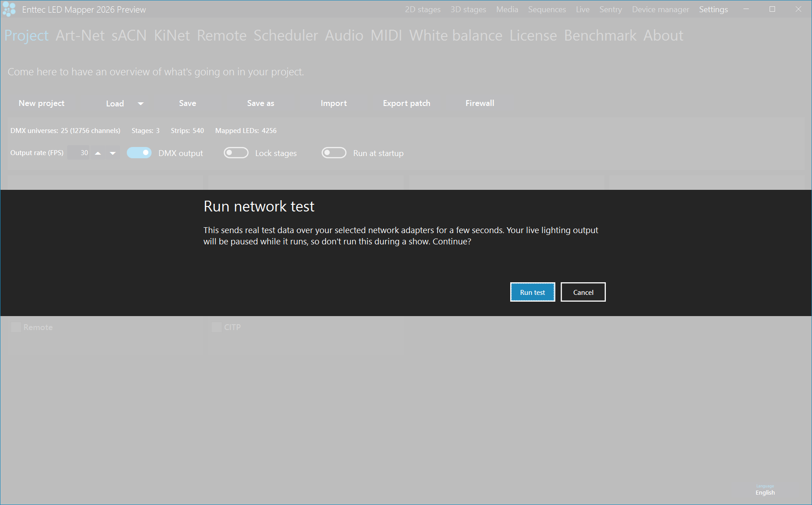Viewport: 812px width, 505px height.
Task: Increase the output rate with up arrow
Action: pyautogui.click(x=98, y=153)
